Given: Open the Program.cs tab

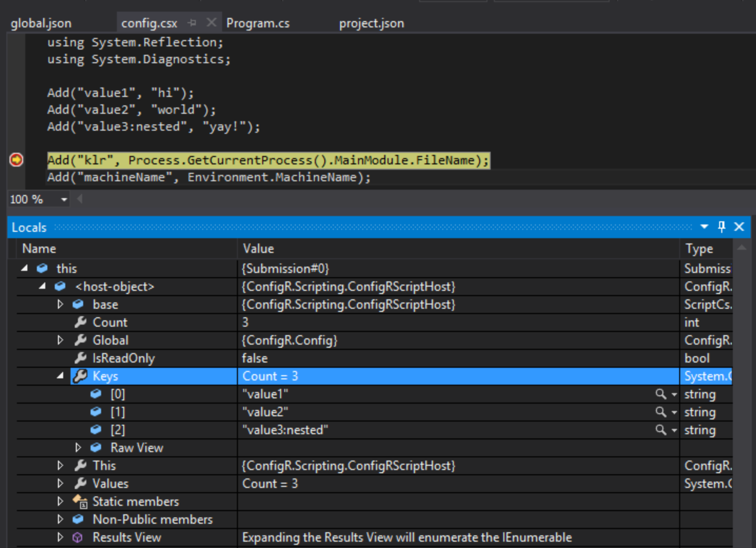Looking at the screenshot, I should [258, 23].
